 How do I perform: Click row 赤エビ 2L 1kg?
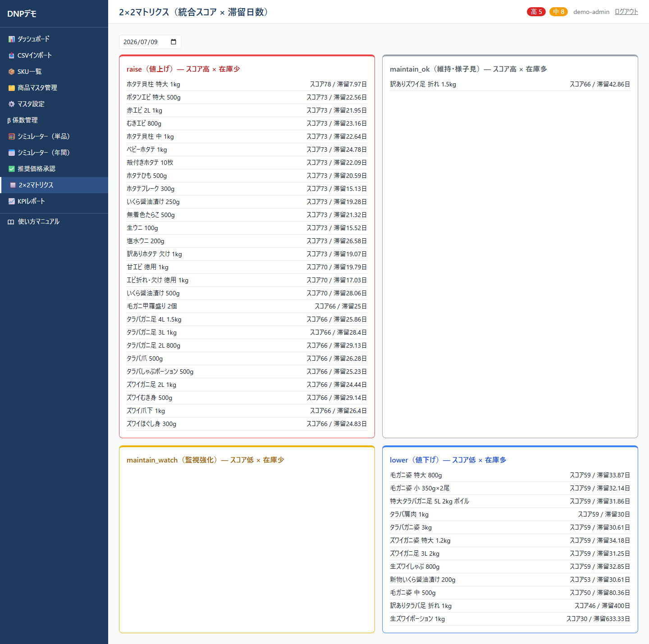(x=247, y=110)
